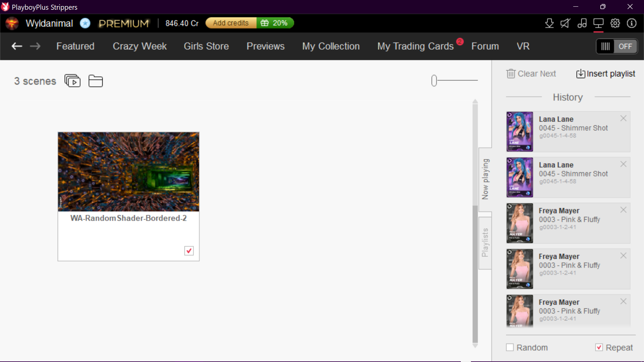Click the play all scenes icon

(72, 81)
